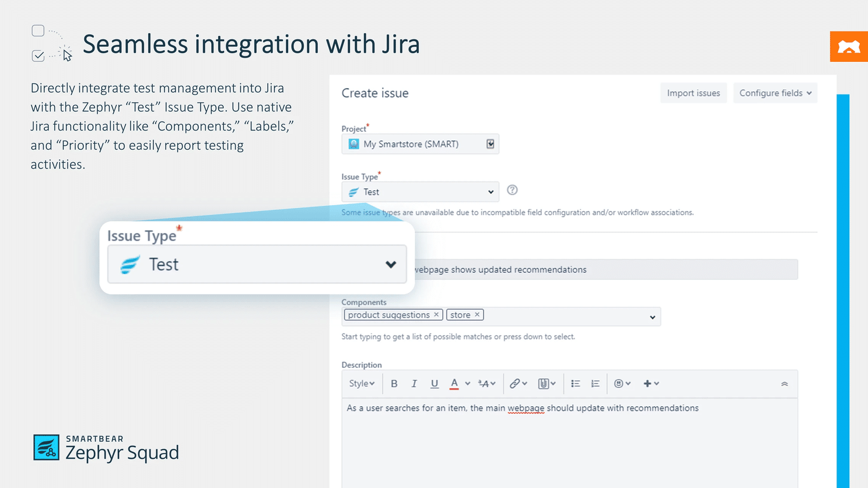Click the underline formatting icon

[434, 384]
